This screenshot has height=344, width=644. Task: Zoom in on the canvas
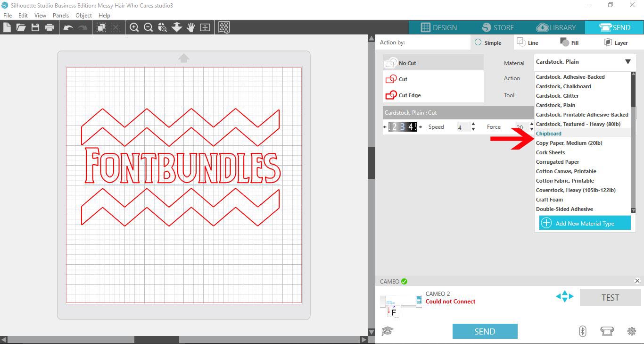(134, 27)
